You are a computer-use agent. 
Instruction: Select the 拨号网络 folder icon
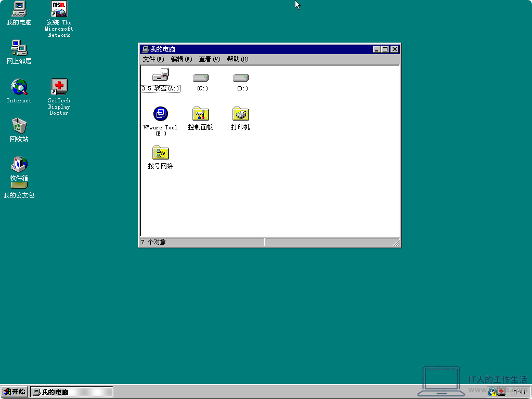[x=161, y=153]
